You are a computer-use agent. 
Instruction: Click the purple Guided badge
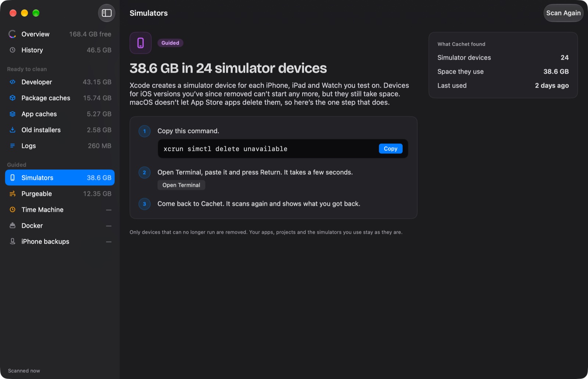(170, 43)
